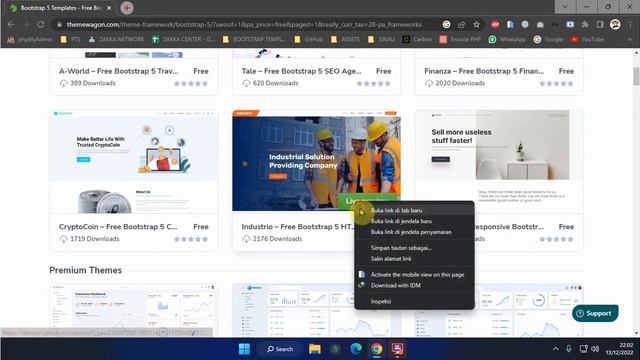Click the star rating on the Finanza card
The width and height of the screenshot is (640, 360).
(x=556, y=83)
